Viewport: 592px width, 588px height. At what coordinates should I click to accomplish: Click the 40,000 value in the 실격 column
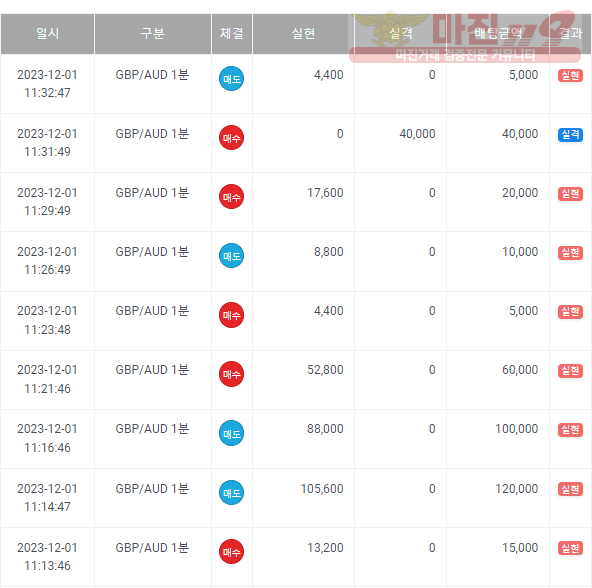click(417, 134)
